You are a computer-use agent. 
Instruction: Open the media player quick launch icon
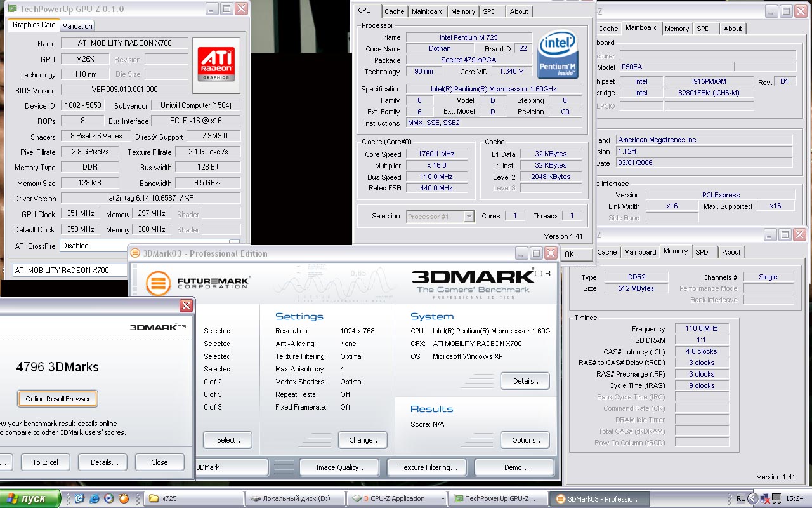(108, 498)
